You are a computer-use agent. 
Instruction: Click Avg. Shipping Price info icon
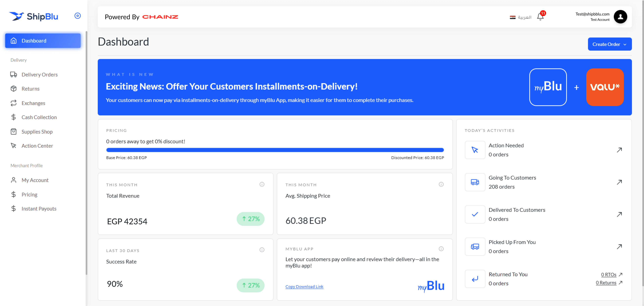click(x=441, y=184)
